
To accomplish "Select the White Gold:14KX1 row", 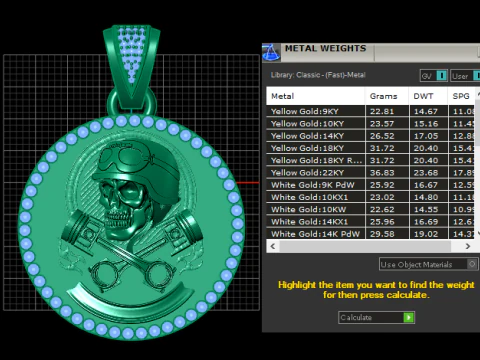I will [x=371, y=222].
